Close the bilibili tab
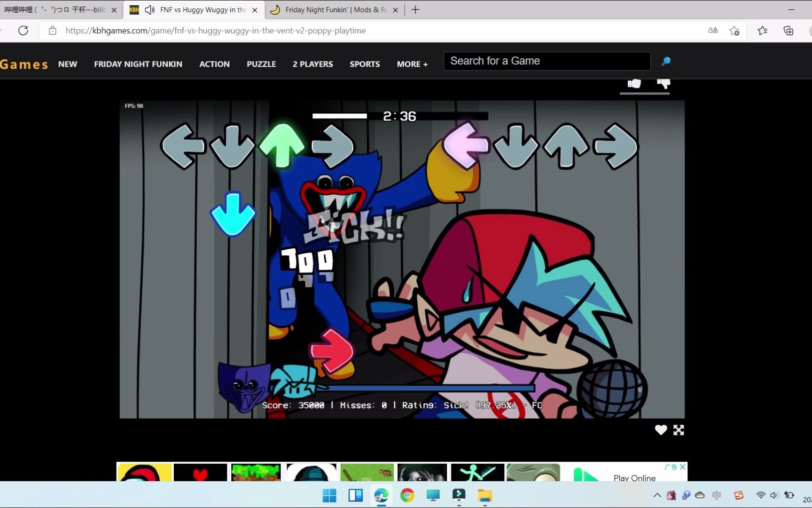The width and height of the screenshot is (812, 508). pos(114,10)
